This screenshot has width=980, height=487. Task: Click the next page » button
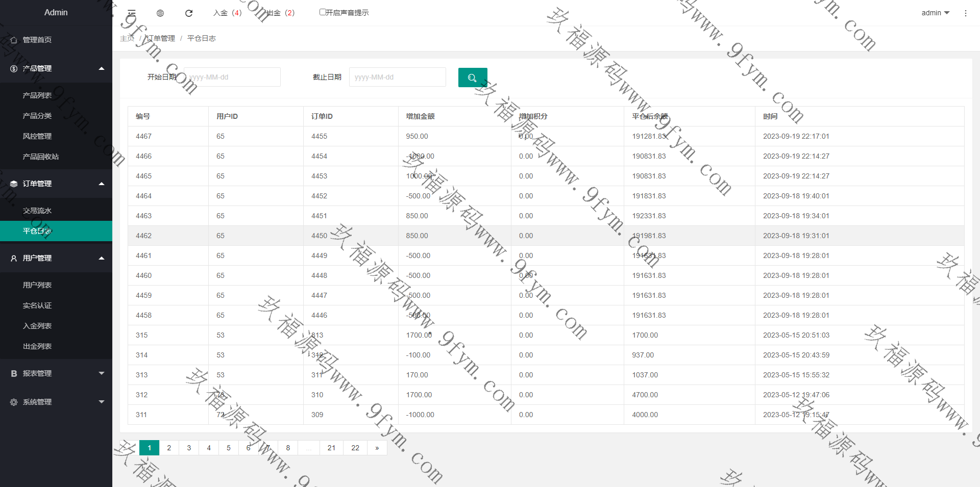click(x=377, y=448)
